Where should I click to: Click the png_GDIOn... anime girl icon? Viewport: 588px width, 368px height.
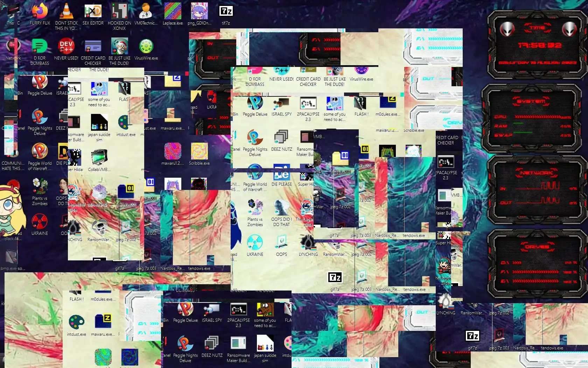(199, 12)
